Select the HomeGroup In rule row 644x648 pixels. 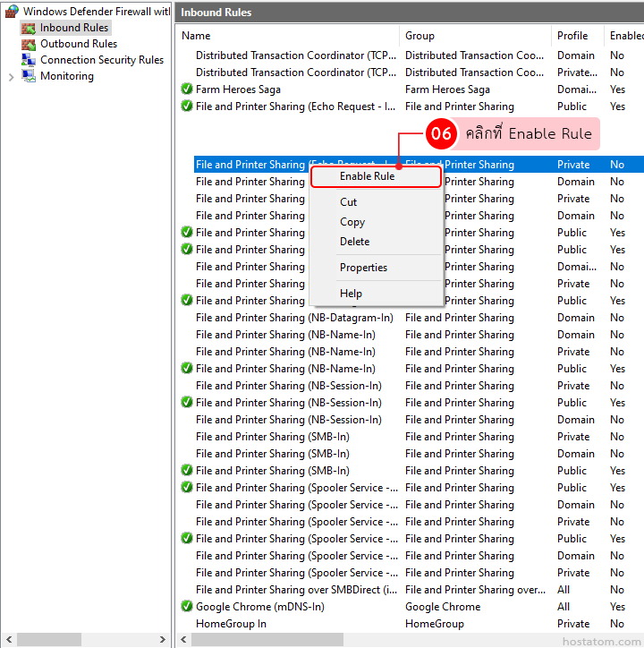click(x=231, y=624)
